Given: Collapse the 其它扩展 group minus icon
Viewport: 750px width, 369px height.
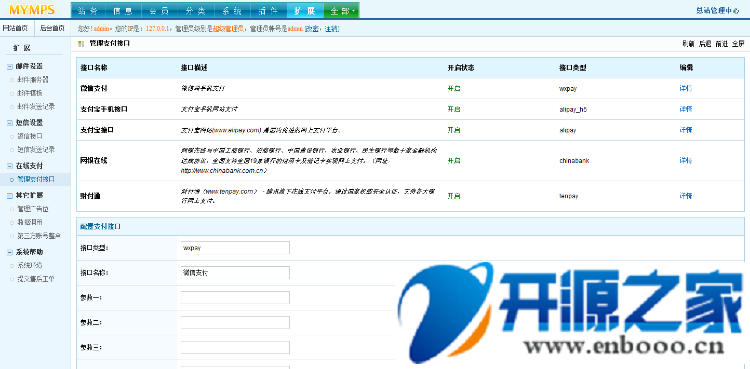Looking at the screenshot, I should point(10,196).
